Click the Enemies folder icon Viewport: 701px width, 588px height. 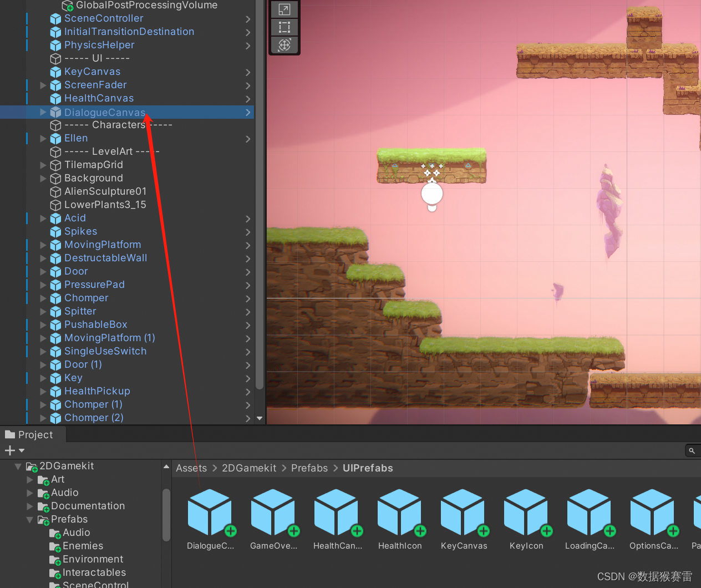[55, 546]
